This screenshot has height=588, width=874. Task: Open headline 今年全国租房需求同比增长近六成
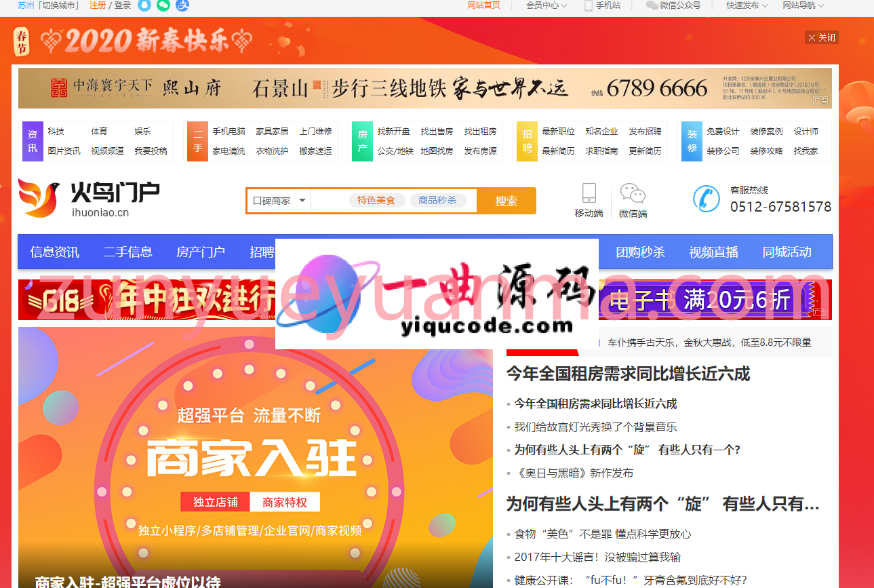pyautogui.click(x=629, y=374)
